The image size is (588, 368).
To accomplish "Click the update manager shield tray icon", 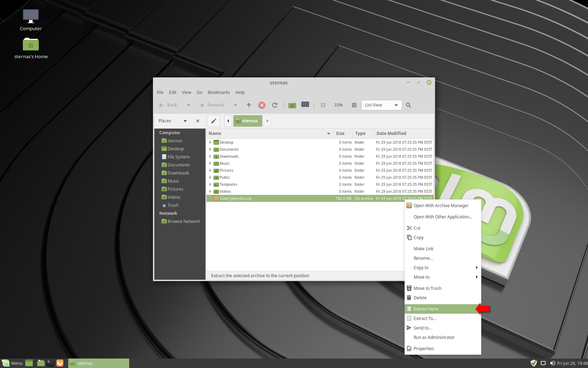I will pyautogui.click(x=534, y=363).
